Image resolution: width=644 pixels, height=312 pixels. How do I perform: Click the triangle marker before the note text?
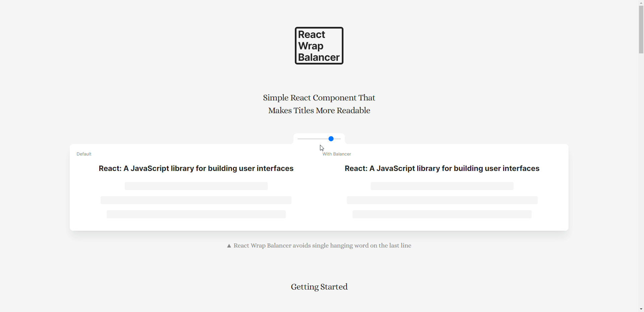[x=229, y=246]
